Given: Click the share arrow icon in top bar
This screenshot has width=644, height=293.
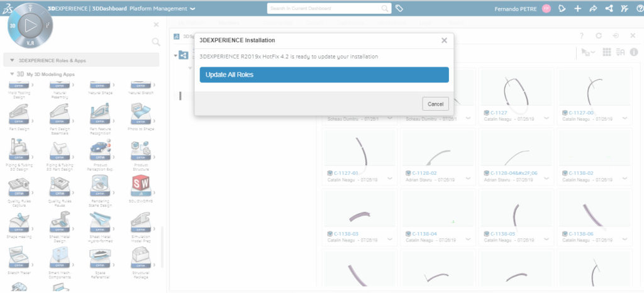Looking at the screenshot, I should coord(593,8).
